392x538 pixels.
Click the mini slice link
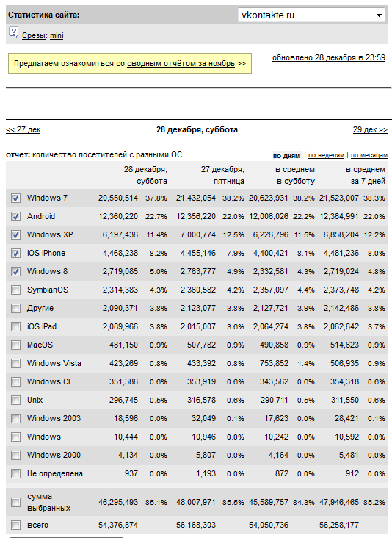tap(57, 36)
